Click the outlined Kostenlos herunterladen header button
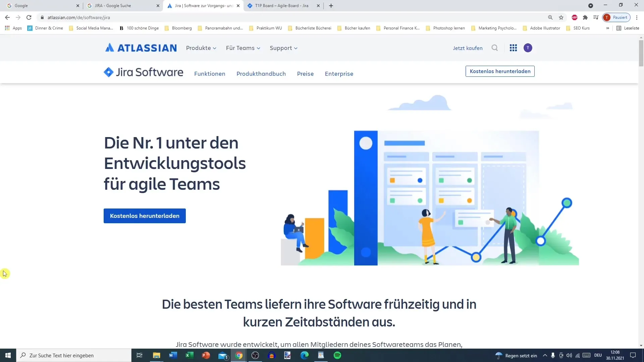The height and width of the screenshot is (362, 644). click(500, 71)
